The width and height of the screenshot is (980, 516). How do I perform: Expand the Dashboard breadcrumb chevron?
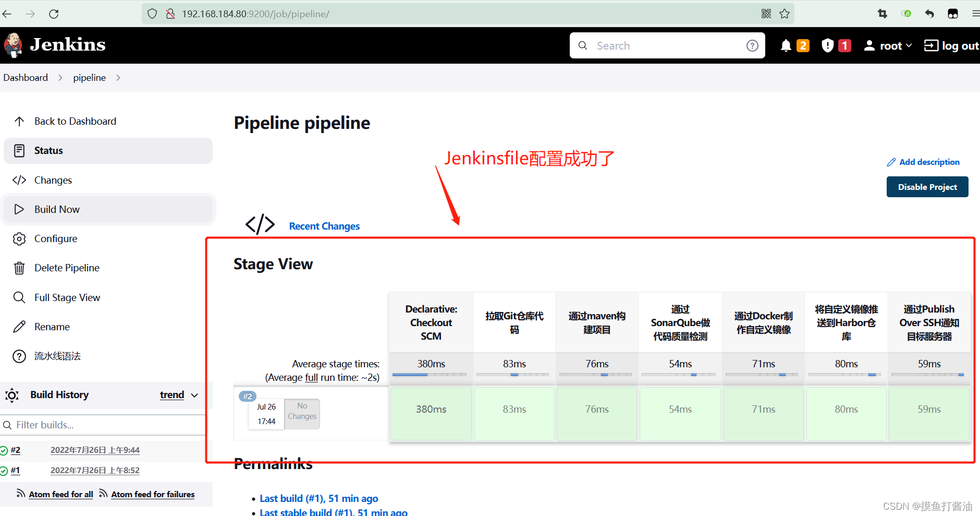(x=60, y=78)
